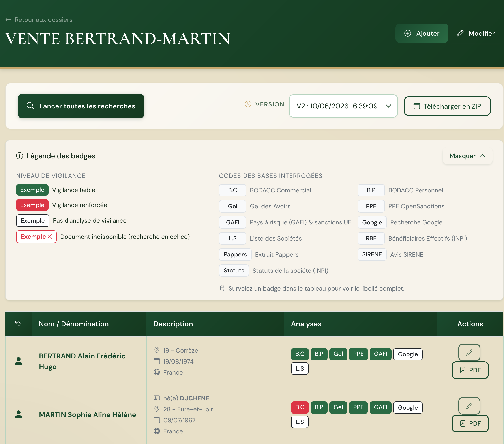The image size is (504, 444).
Task: Launch all searches with Lancer toutes les recherches
Action: coord(81,106)
